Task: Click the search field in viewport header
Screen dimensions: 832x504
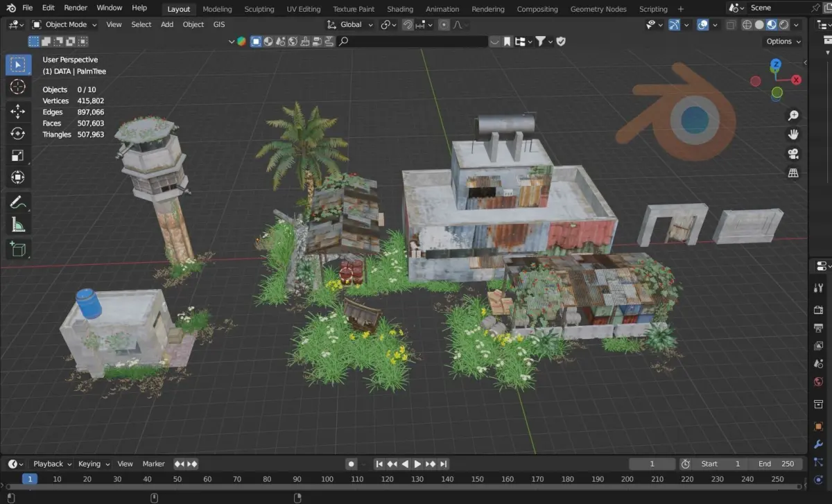Action: click(x=413, y=41)
